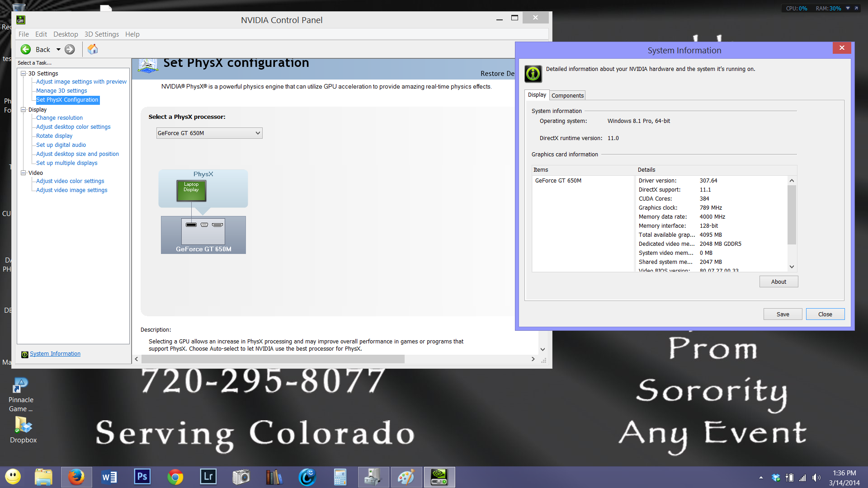Screen dimensions: 868x488
Task: Click the Close button in System Information
Action: [825, 314]
